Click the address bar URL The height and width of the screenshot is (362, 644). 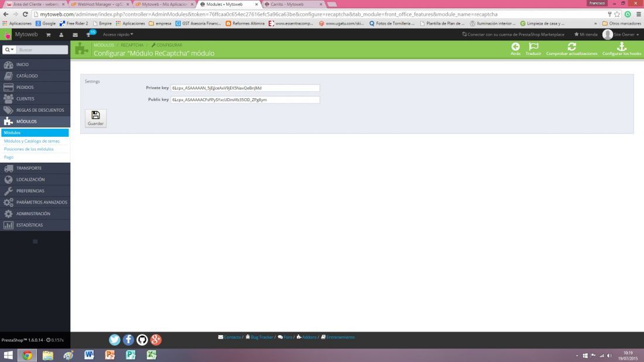tap(269, 15)
